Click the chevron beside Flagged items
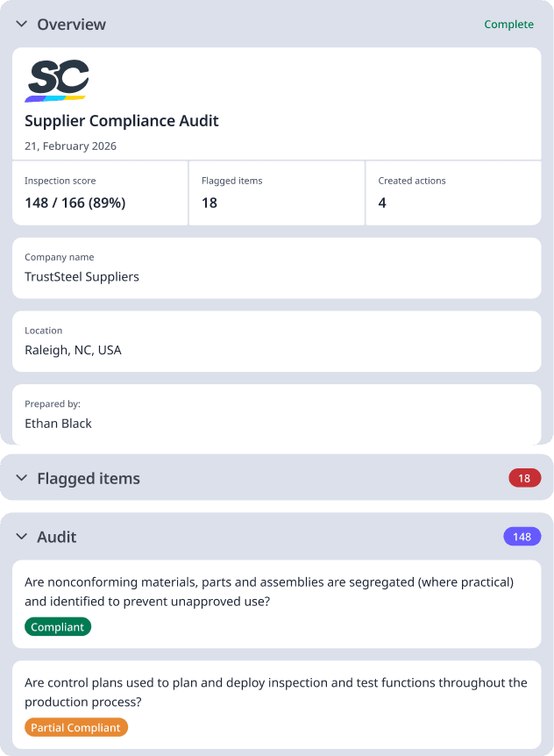This screenshot has width=554, height=756. tap(20, 478)
